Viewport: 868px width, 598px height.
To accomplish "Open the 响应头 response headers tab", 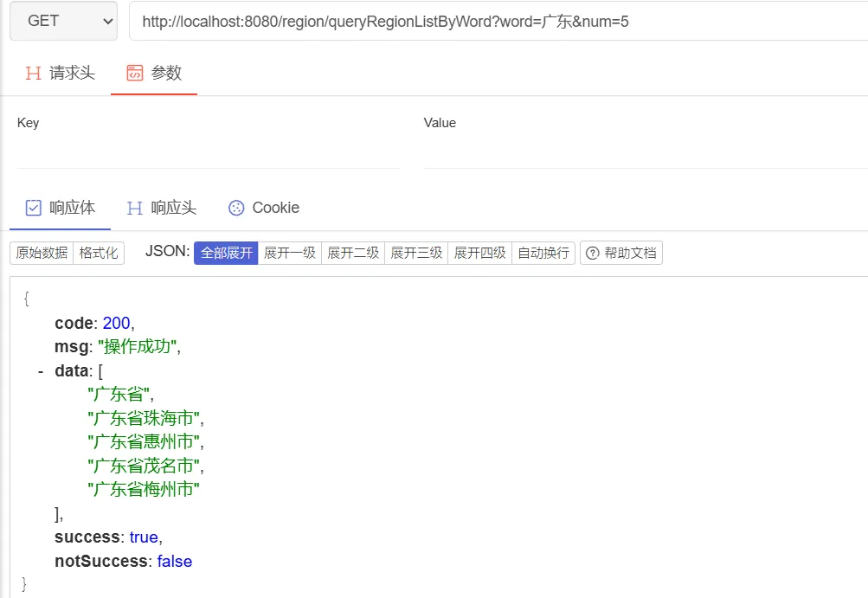I will [x=162, y=208].
